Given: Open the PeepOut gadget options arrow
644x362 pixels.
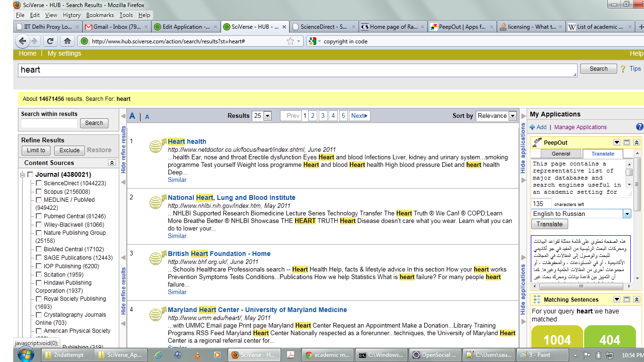Looking at the screenshot, I should tap(617, 142).
